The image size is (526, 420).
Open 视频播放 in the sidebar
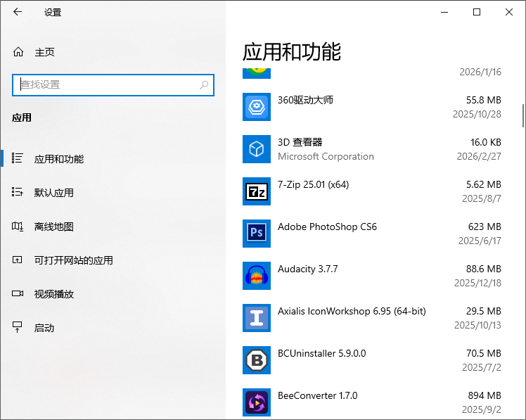(x=113, y=294)
